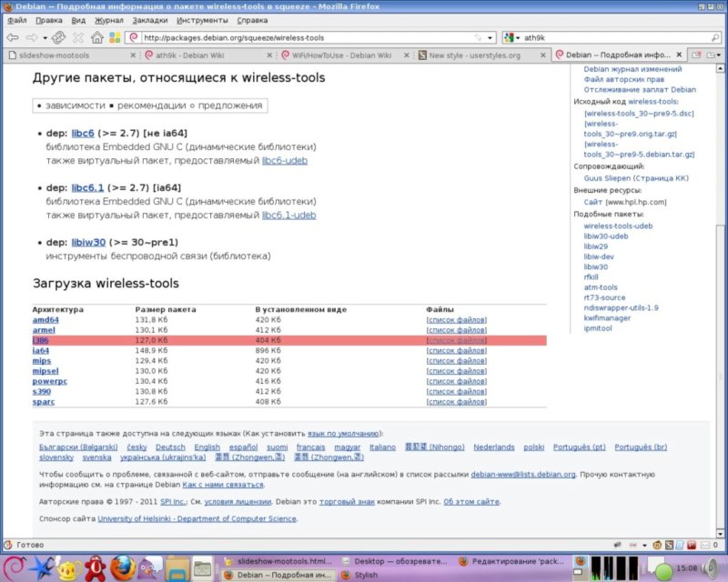Open the Debian swirl launcher on the panel
This screenshot has height=582, width=728.
15,568
